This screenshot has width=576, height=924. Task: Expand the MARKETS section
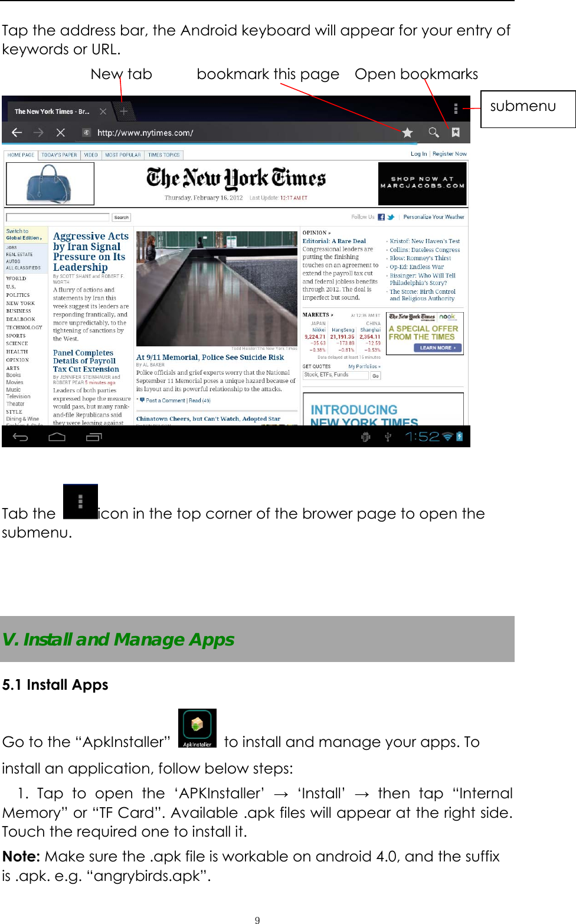point(317,314)
